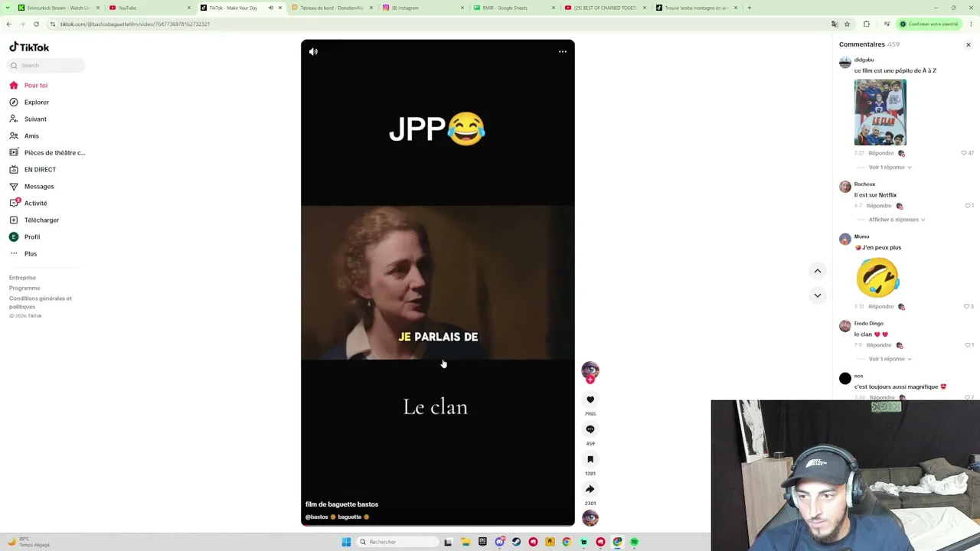Like Mumu's comment
Viewport: 980px width, 551px height.
[x=965, y=306]
